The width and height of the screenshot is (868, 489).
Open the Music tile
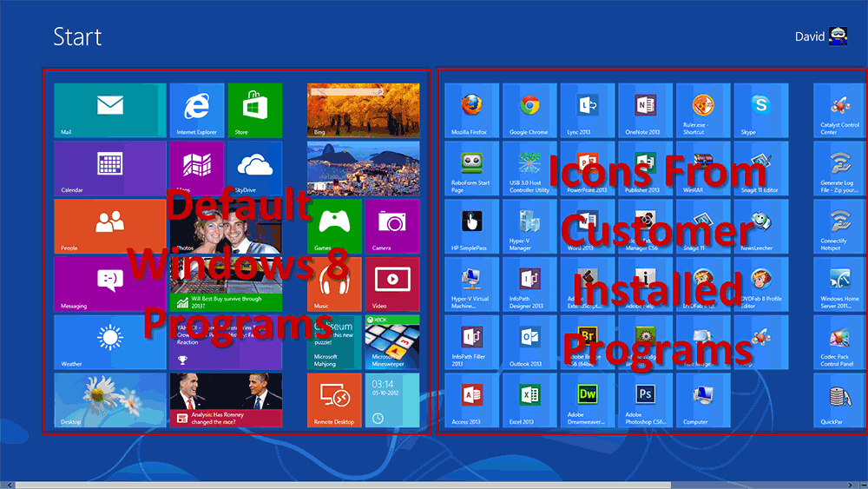[334, 283]
